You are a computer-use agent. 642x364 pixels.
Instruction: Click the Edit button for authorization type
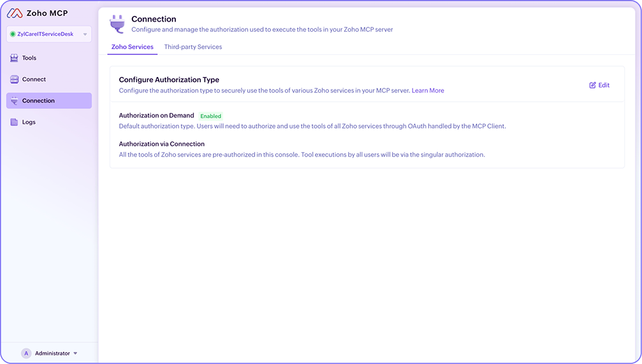(599, 85)
